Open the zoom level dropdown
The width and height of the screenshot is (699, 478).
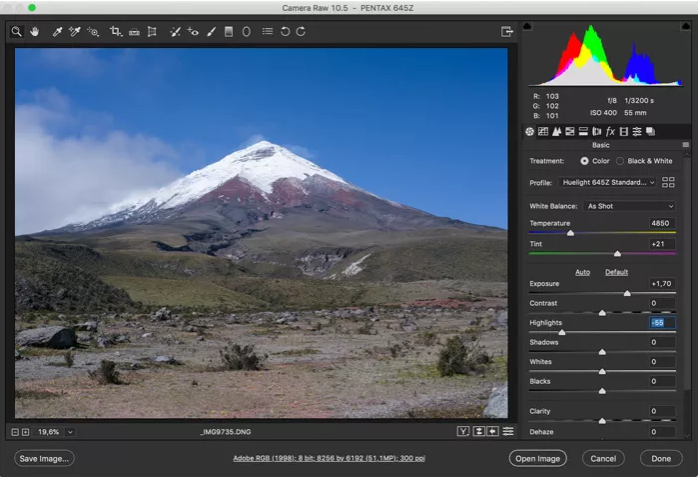pos(70,432)
